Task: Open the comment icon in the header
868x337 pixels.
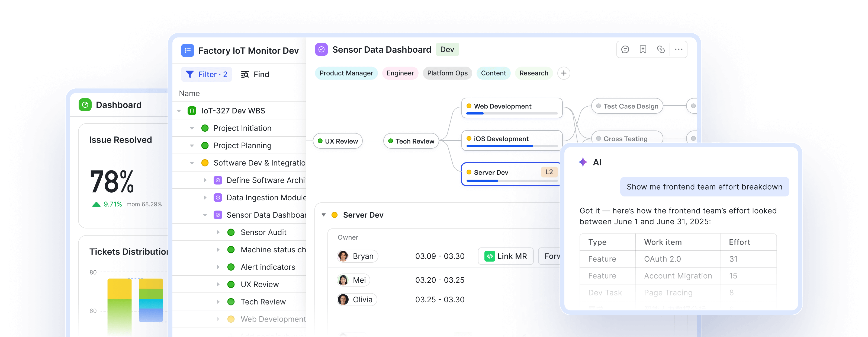Action: 625,50
